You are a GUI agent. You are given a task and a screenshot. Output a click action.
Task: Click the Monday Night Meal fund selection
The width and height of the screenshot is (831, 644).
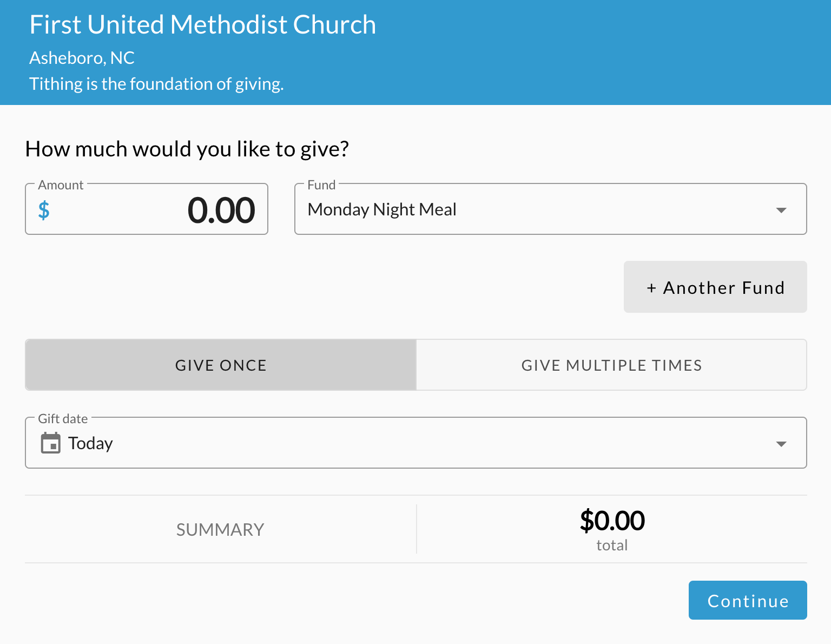coord(382,209)
